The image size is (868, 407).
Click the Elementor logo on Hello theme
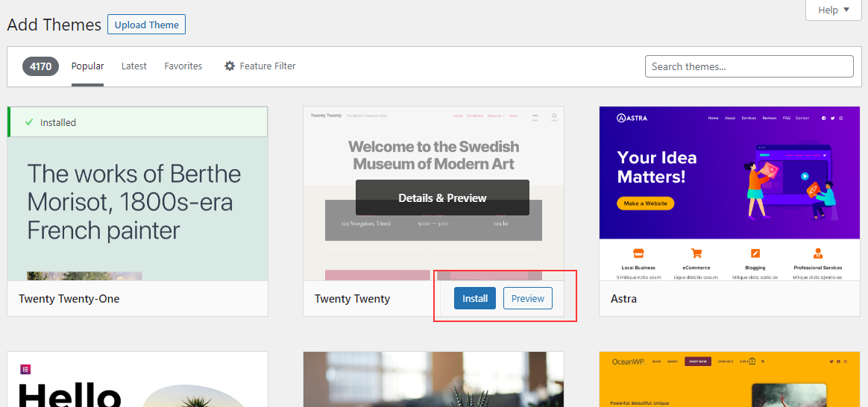(25, 370)
